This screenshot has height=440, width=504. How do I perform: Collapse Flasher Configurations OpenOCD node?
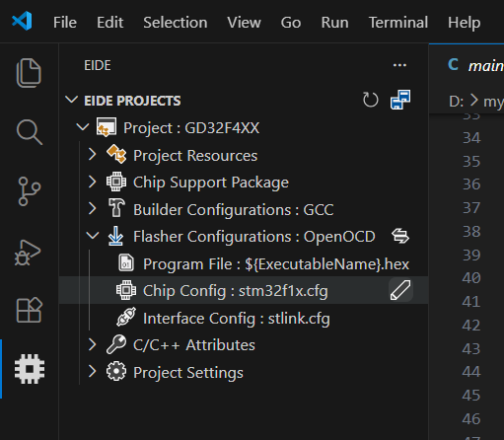pos(93,236)
